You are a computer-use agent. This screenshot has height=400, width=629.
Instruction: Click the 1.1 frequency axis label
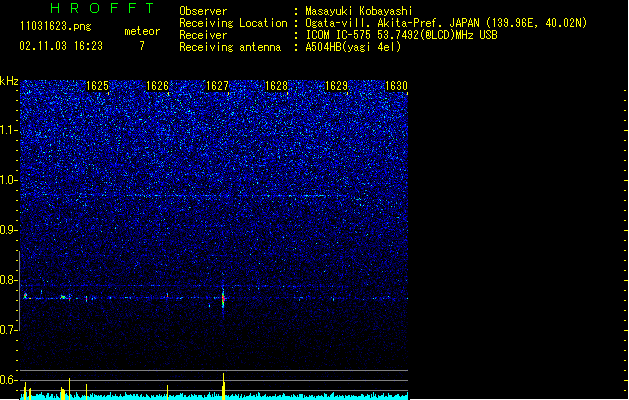8,130
